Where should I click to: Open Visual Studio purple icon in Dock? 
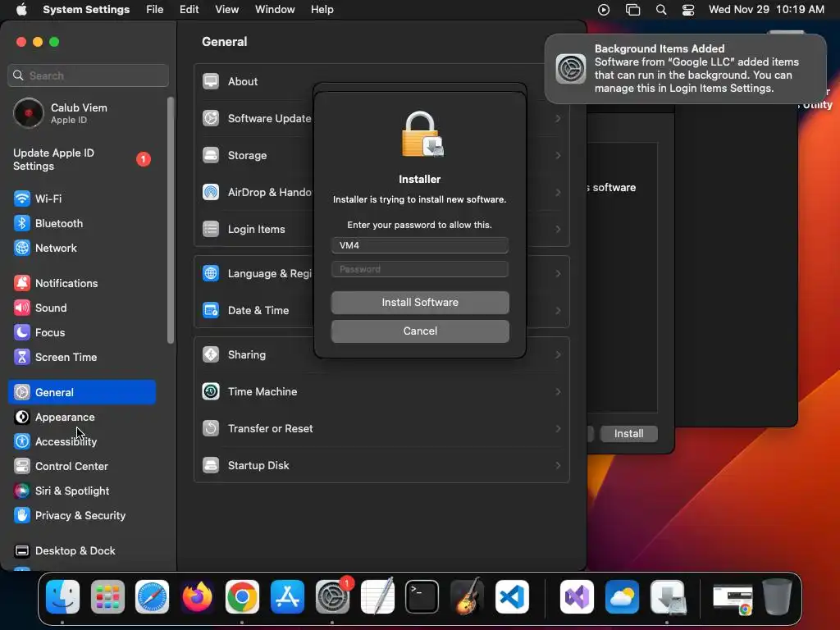577,596
